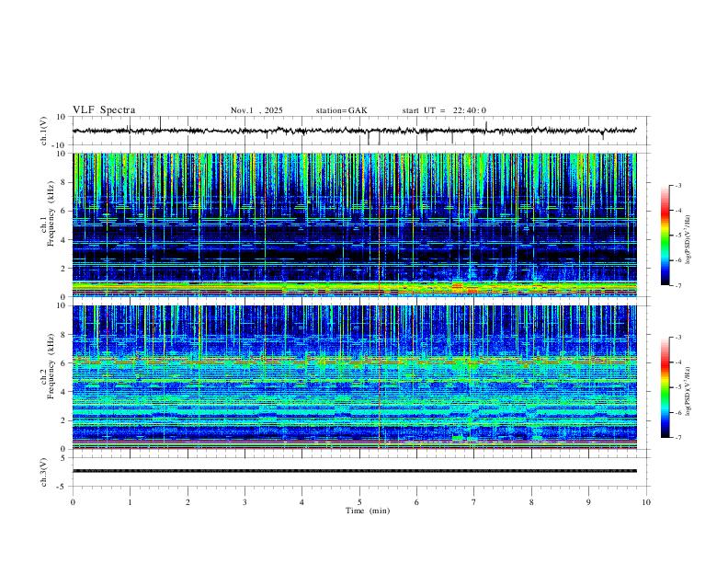The image size is (728, 563).
Task: Click time axis tick label "7"
Action: click(474, 502)
